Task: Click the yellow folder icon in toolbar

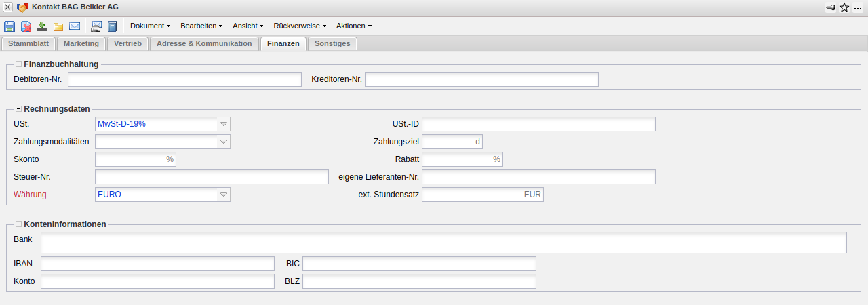Action: [x=58, y=26]
